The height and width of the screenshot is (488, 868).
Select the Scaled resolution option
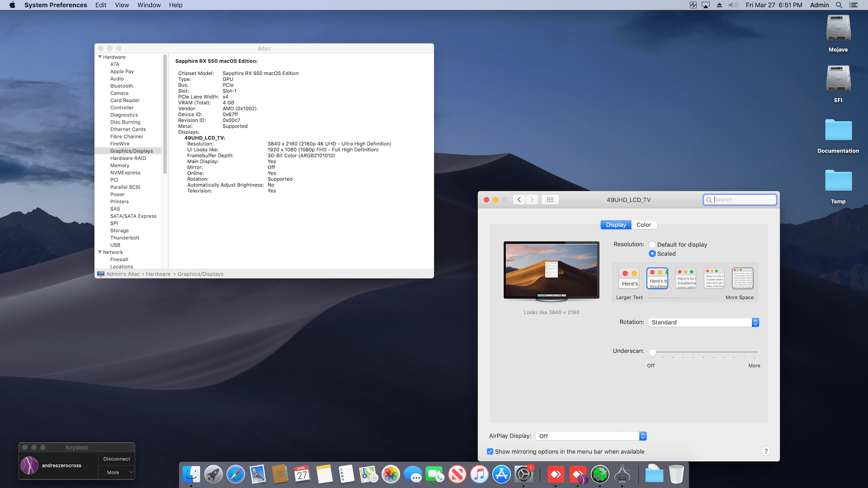click(652, 253)
